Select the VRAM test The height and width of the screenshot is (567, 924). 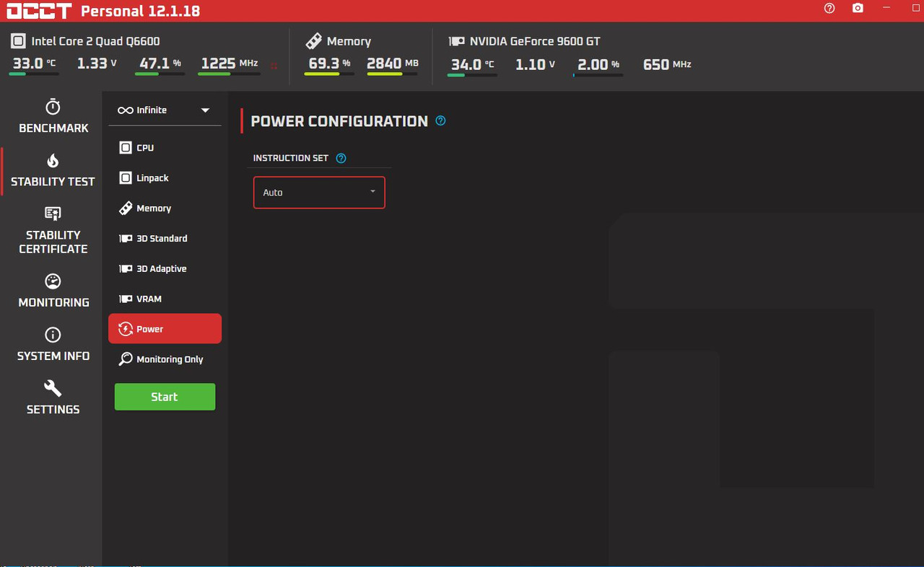[x=165, y=299]
